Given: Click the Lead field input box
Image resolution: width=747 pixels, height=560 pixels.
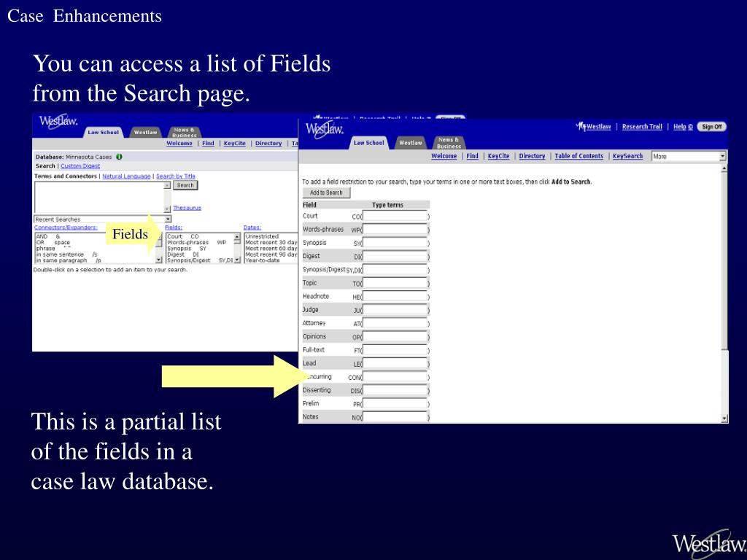Looking at the screenshot, I should pos(395,363).
